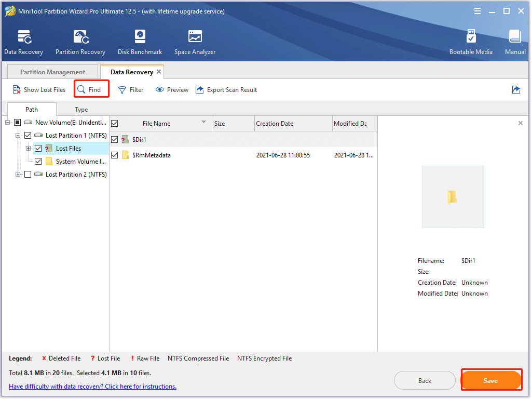Select Lost Files tree row text

click(69, 149)
